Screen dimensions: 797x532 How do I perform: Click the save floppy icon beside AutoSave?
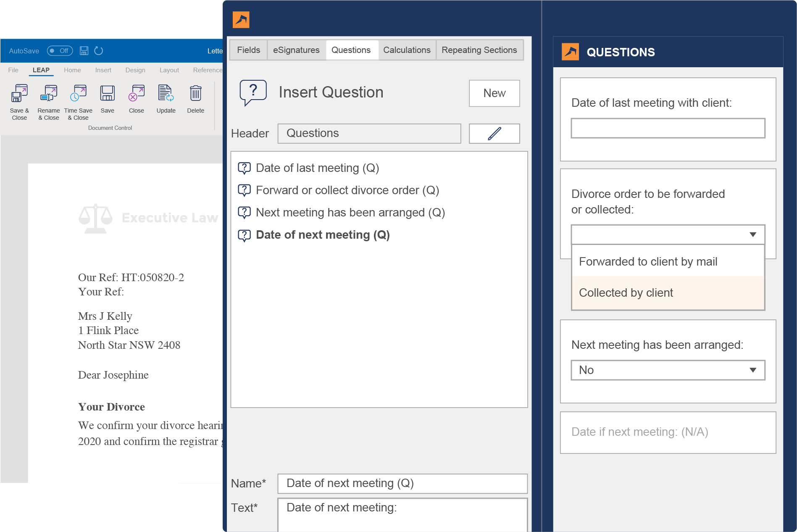[x=84, y=51]
